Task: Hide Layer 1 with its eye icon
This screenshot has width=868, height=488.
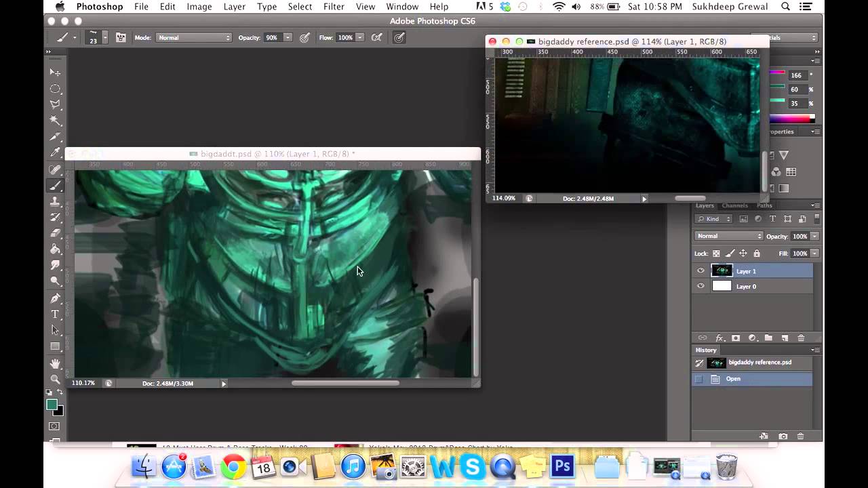Action: pos(701,270)
